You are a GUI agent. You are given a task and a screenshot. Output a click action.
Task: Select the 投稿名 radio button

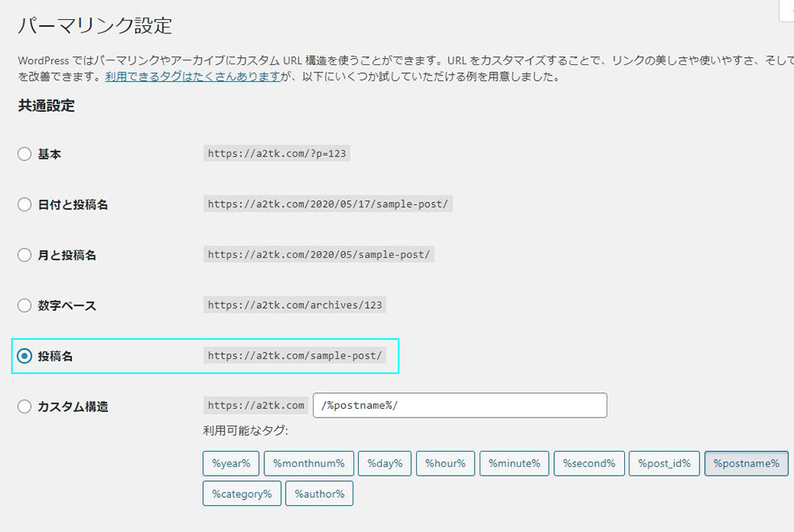point(25,356)
